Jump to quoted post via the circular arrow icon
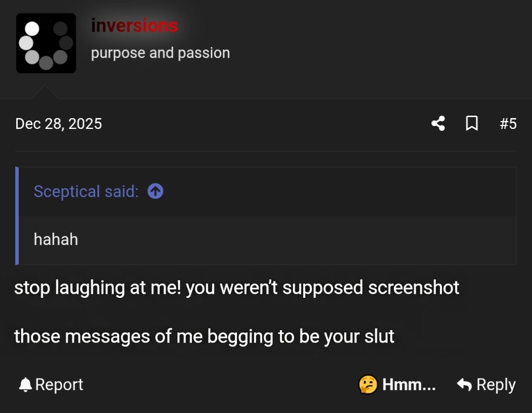The width and height of the screenshot is (532, 413). click(x=154, y=191)
